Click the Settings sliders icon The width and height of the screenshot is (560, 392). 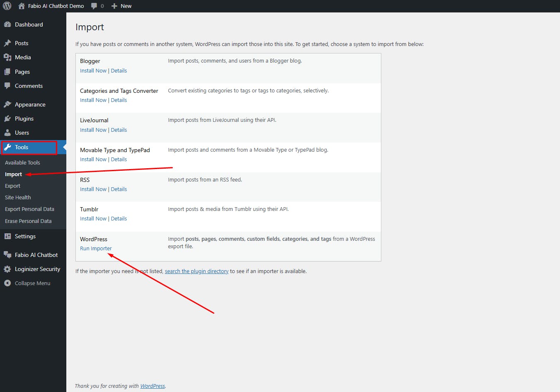tap(7, 236)
